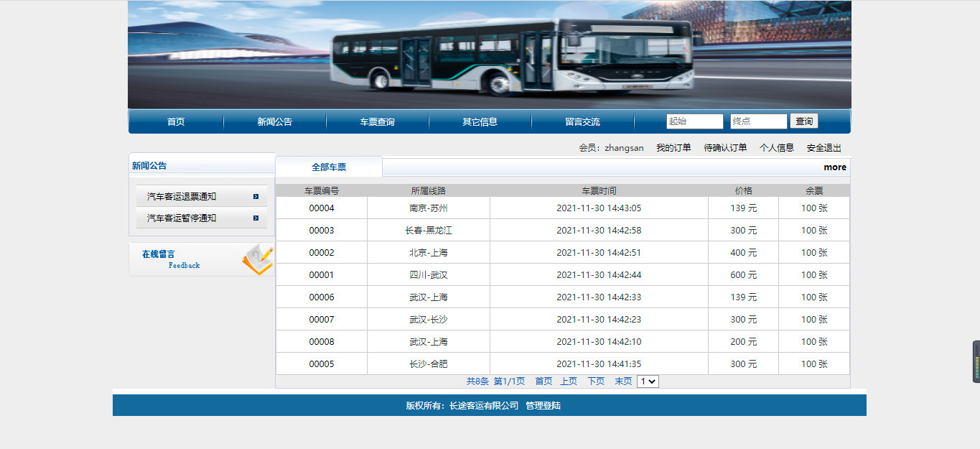Click arrow icon beside 汽车客运退票通知
This screenshot has width=980, height=449.
click(256, 196)
